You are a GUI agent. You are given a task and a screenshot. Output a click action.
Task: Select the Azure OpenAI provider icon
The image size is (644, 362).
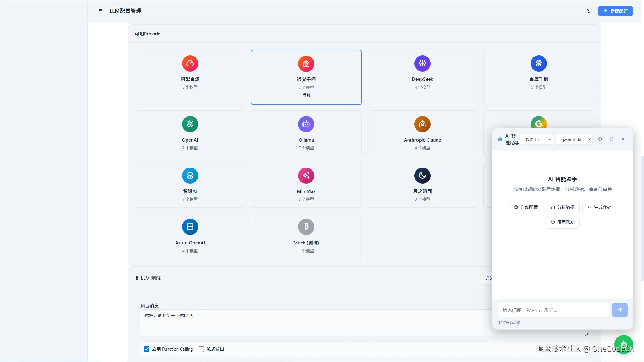coord(190,227)
